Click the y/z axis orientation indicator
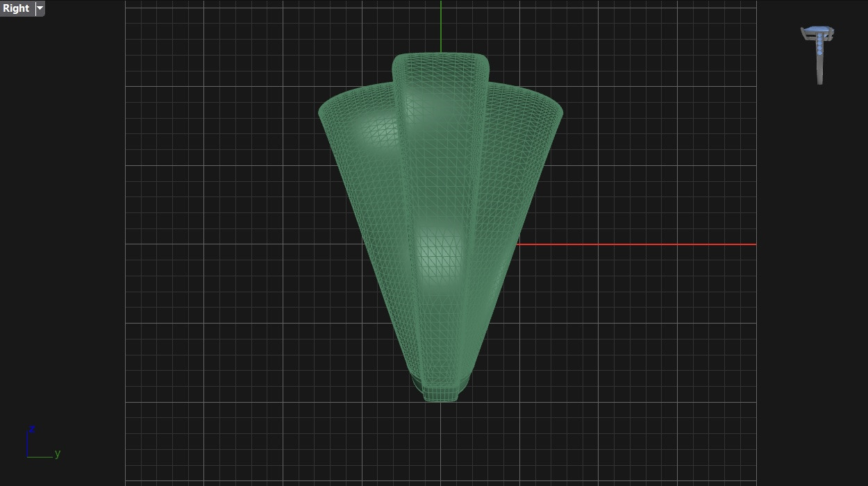 (43, 442)
